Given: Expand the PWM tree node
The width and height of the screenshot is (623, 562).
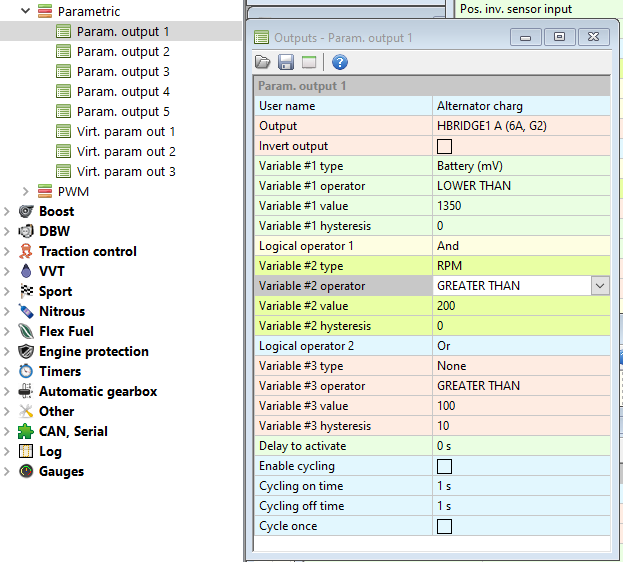Looking at the screenshot, I should point(25,192).
